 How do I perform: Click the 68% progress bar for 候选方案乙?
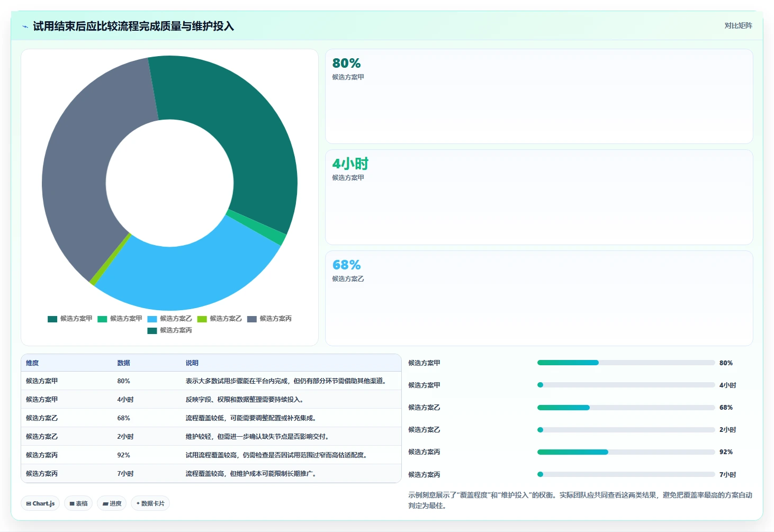[x=626, y=408]
